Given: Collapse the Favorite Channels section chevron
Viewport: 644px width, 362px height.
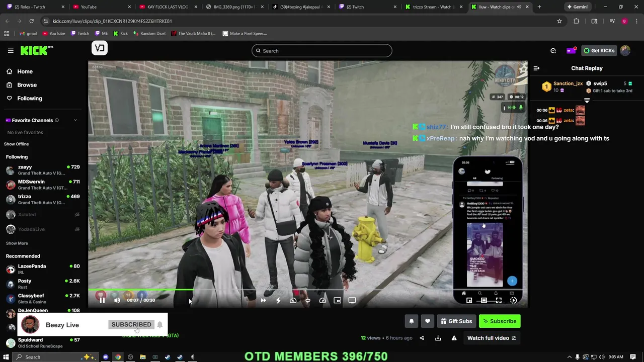Looking at the screenshot, I should [x=75, y=120].
